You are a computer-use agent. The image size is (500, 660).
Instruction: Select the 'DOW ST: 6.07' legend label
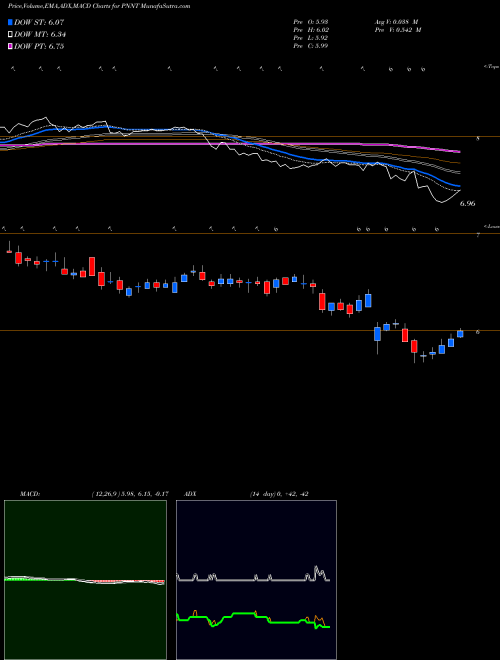pyautogui.click(x=39, y=22)
